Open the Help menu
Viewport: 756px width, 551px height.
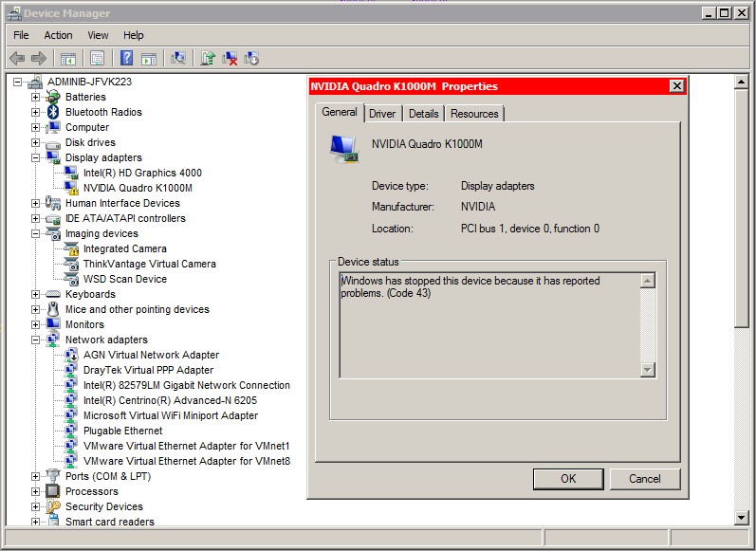click(134, 35)
